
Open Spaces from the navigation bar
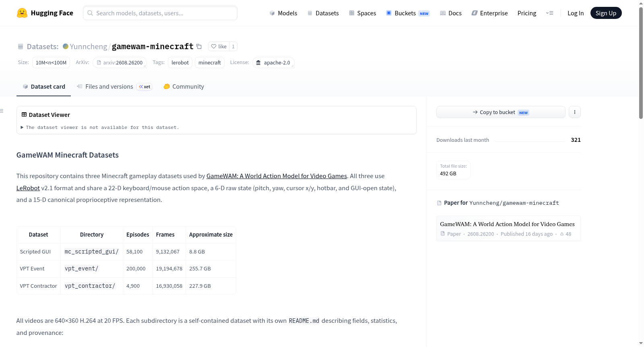(362, 13)
